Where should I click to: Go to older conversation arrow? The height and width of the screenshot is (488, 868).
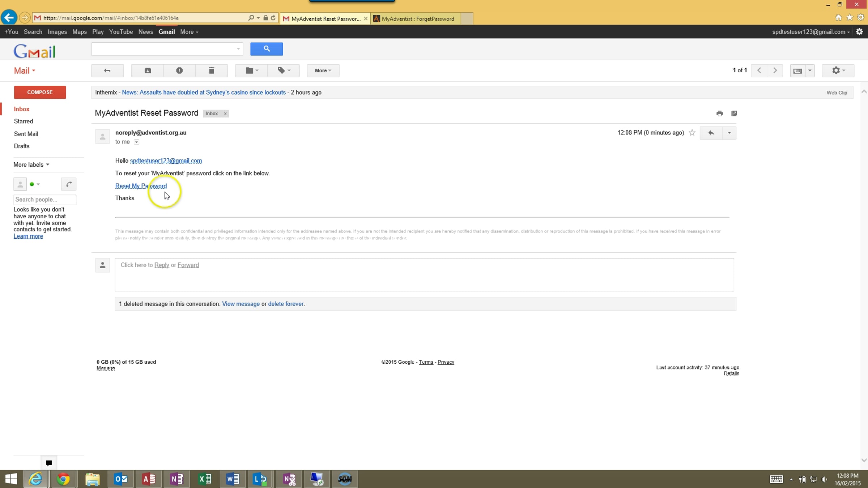pos(775,70)
